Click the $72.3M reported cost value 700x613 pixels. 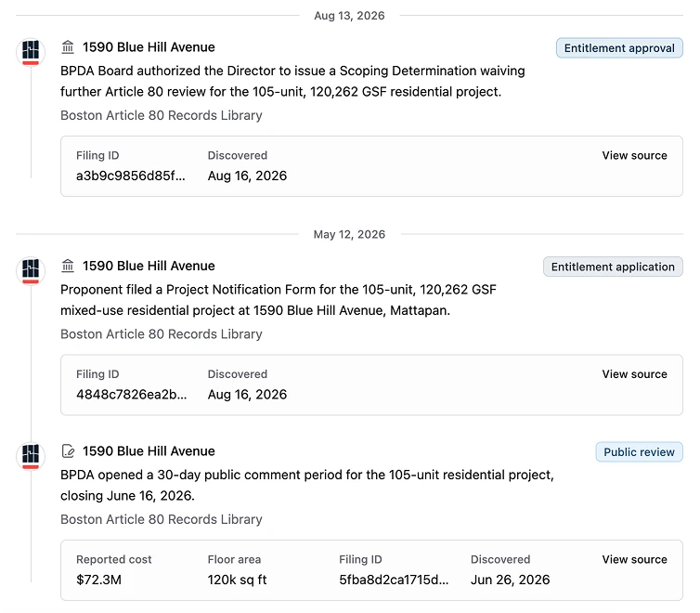click(98, 580)
